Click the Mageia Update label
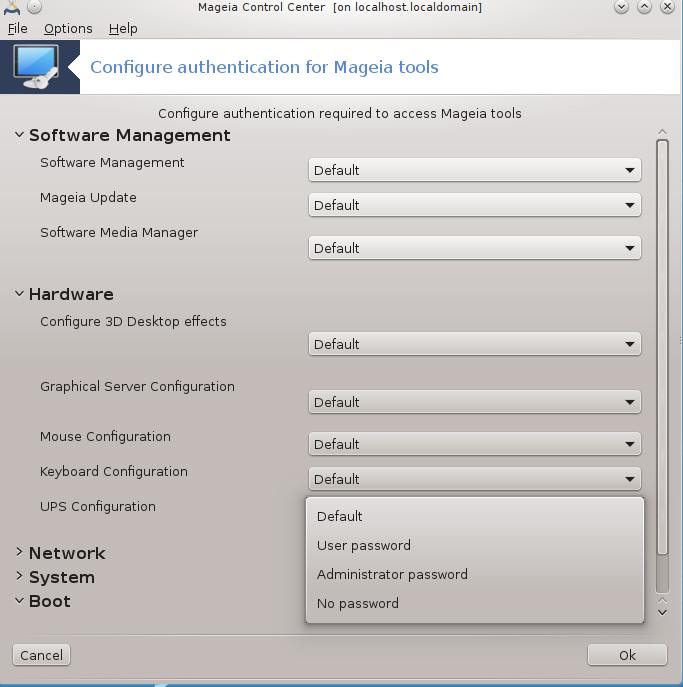This screenshot has width=683, height=687. (x=88, y=198)
